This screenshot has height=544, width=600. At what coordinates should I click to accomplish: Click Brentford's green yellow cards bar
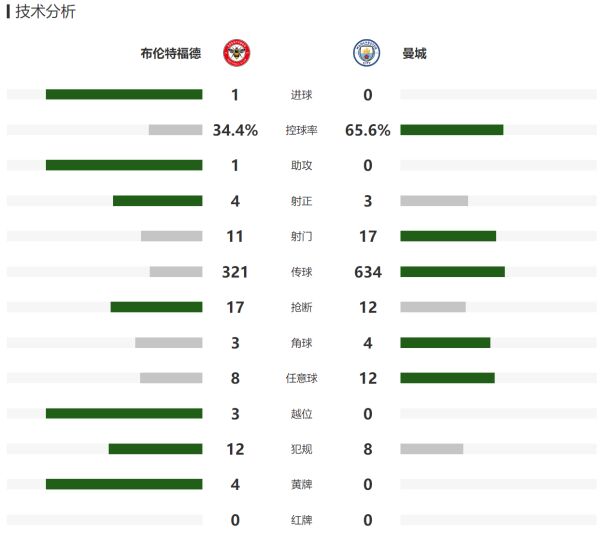(124, 485)
